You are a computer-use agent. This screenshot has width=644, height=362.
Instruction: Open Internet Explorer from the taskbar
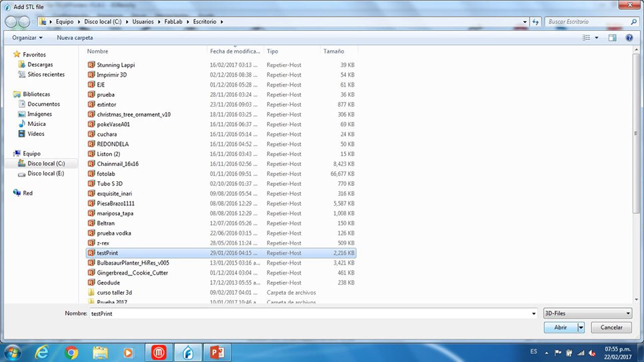click(41, 353)
